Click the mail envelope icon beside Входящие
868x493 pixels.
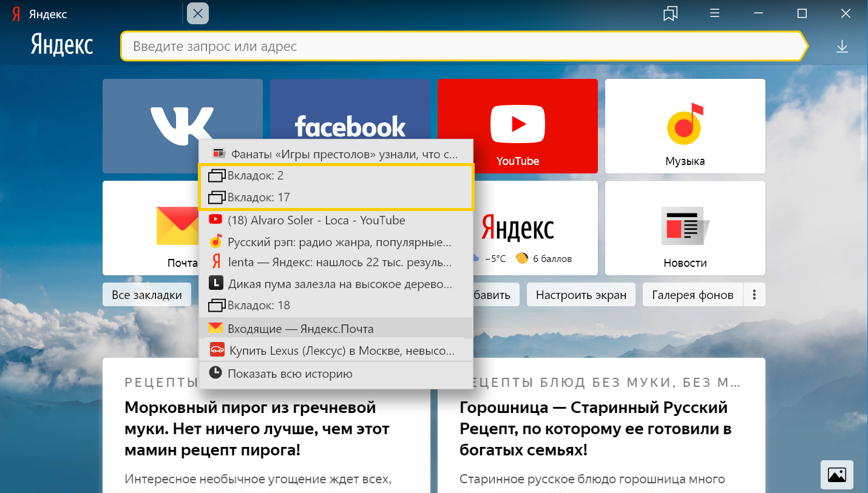pyautogui.click(x=215, y=328)
